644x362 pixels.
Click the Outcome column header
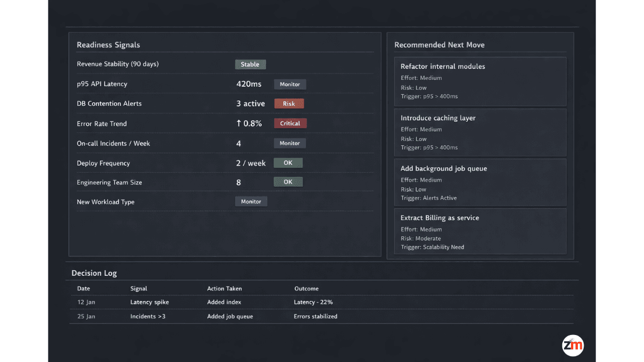pyautogui.click(x=306, y=288)
